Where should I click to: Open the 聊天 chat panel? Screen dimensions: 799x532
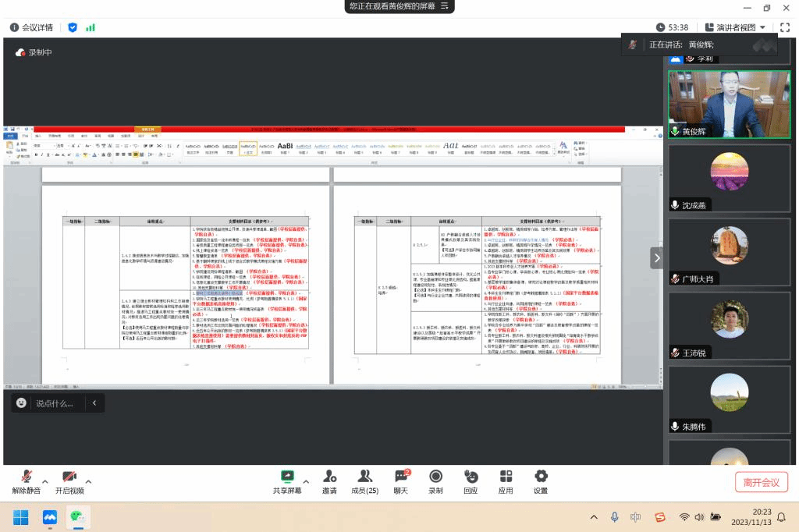tap(401, 477)
